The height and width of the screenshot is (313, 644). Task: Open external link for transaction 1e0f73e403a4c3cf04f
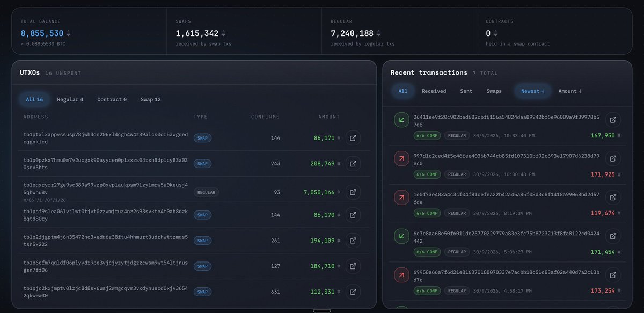[613, 198]
